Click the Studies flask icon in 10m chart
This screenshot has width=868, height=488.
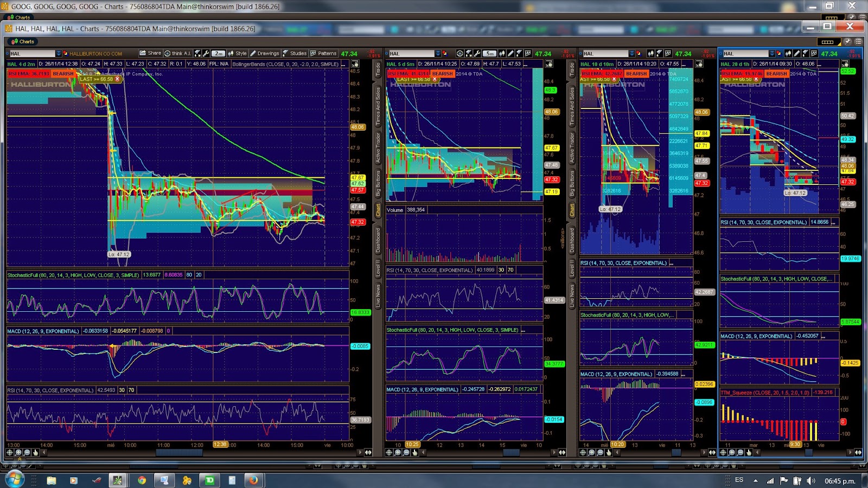click(x=659, y=54)
